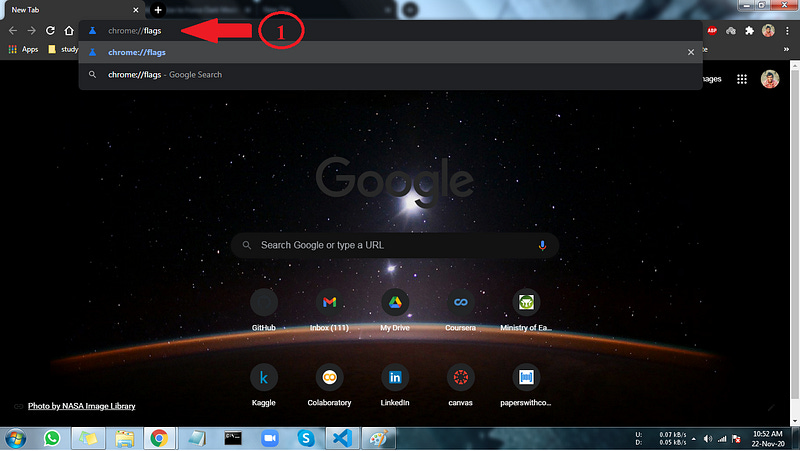Image resolution: width=800 pixels, height=451 pixels.
Task: Open Paint from the taskbar
Action: pyautogui.click(x=379, y=439)
